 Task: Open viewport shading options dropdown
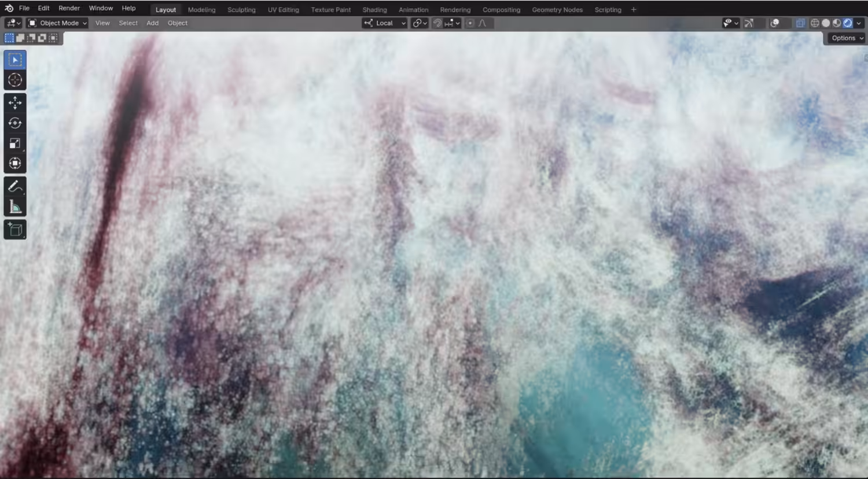(x=859, y=23)
